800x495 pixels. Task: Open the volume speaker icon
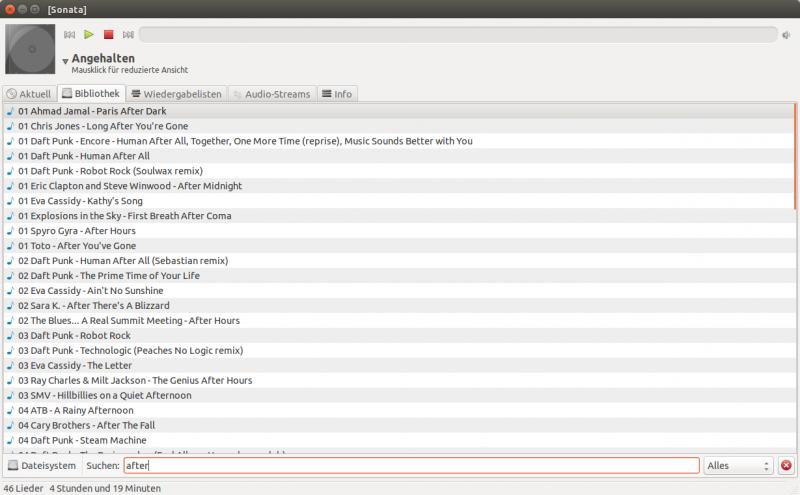click(x=786, y=35)
